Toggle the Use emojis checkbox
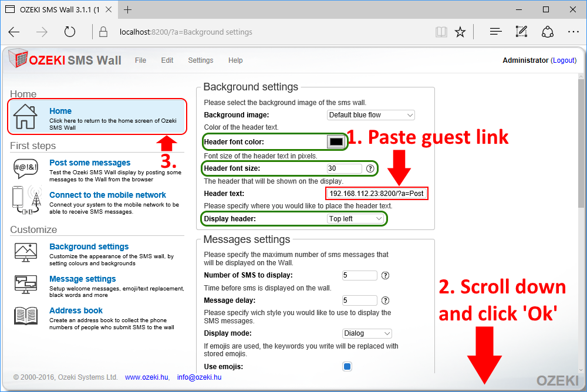 pos(347,367)
